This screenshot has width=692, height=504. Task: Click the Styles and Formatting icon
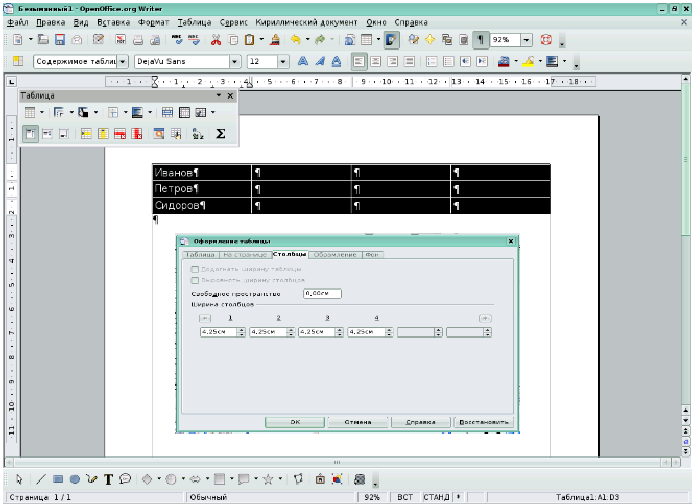pos(18,61)
